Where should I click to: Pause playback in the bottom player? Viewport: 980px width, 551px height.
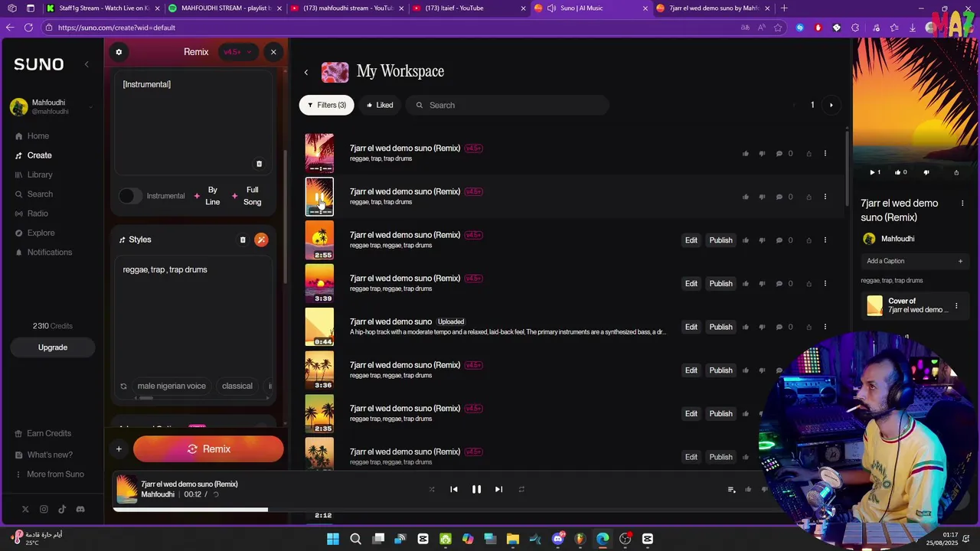click(476, 490)
